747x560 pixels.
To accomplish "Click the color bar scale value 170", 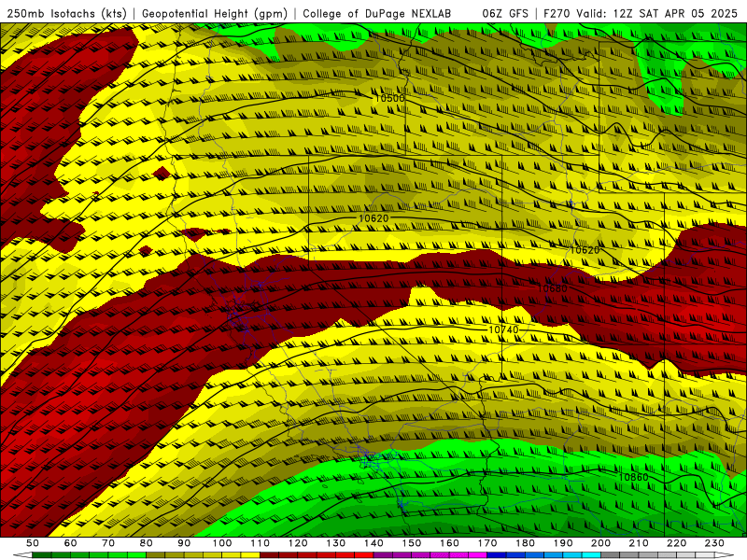I will click(487, 543).
